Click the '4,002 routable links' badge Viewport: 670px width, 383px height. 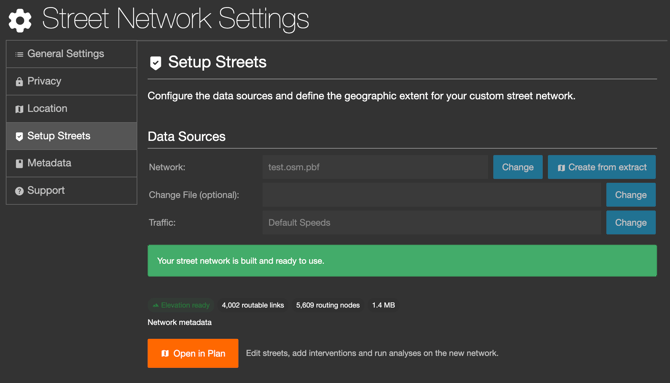[x=253, y=305]
